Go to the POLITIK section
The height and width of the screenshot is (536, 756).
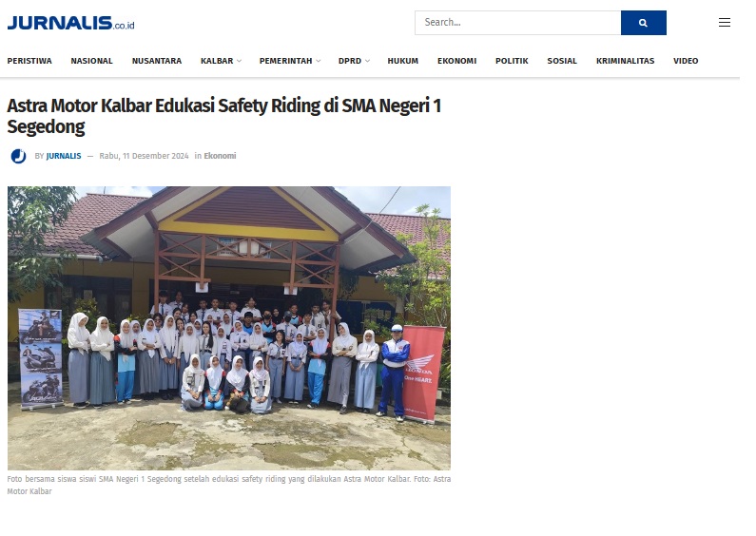click(x=512, y=61)
